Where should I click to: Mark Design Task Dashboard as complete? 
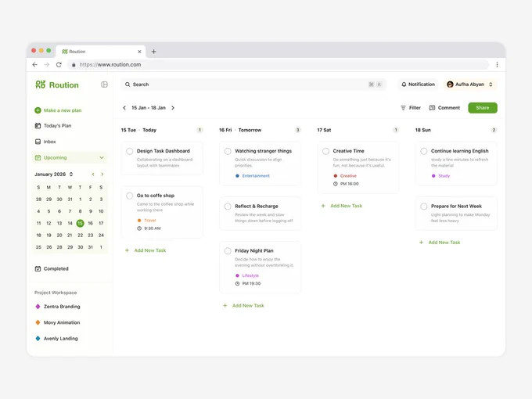click(130, 151)
